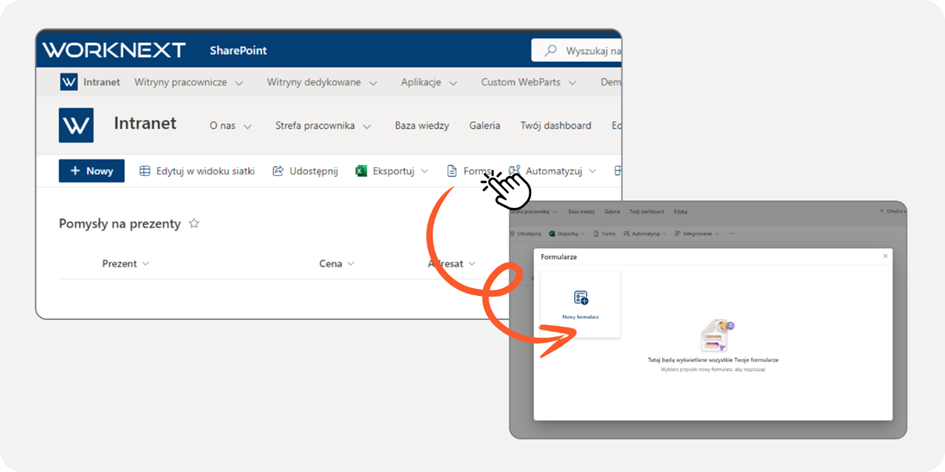Click the WORKNEXT logo in the header
This screenshot has height=472, width=945.
tap(114, 50)
